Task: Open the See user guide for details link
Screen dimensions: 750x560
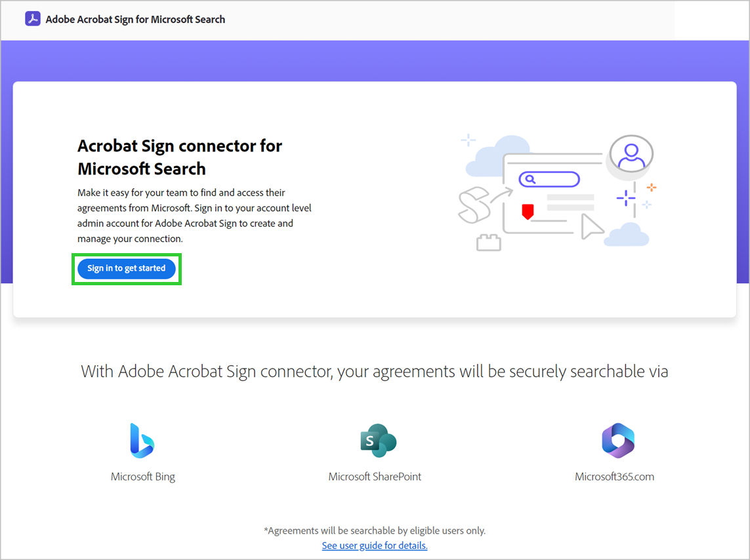Action: click(x=375, y=545)
